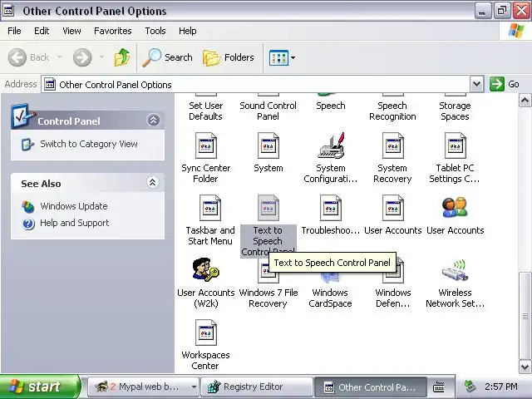Open the Windows Update link

coord(74,206)
